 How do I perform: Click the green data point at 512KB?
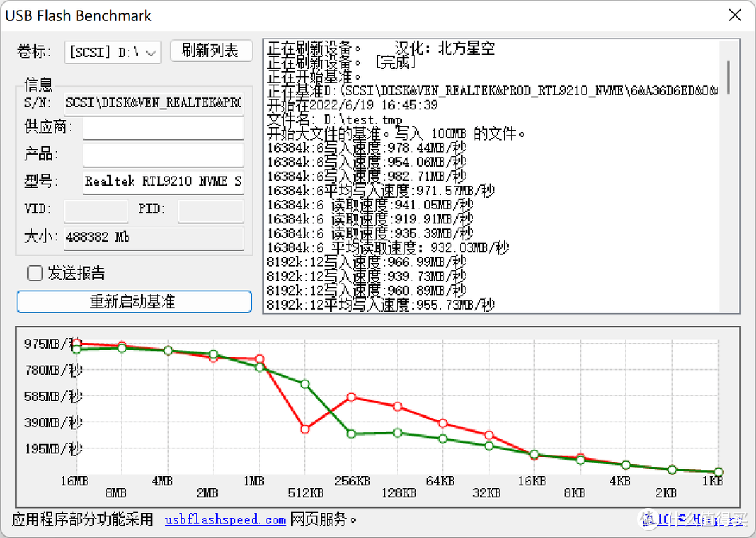304,384
